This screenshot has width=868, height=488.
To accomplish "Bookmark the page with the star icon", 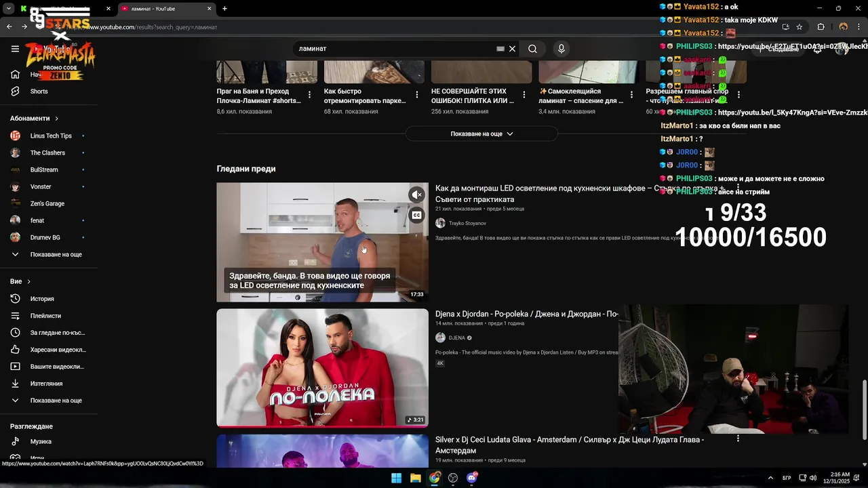I will click(800, 27).
